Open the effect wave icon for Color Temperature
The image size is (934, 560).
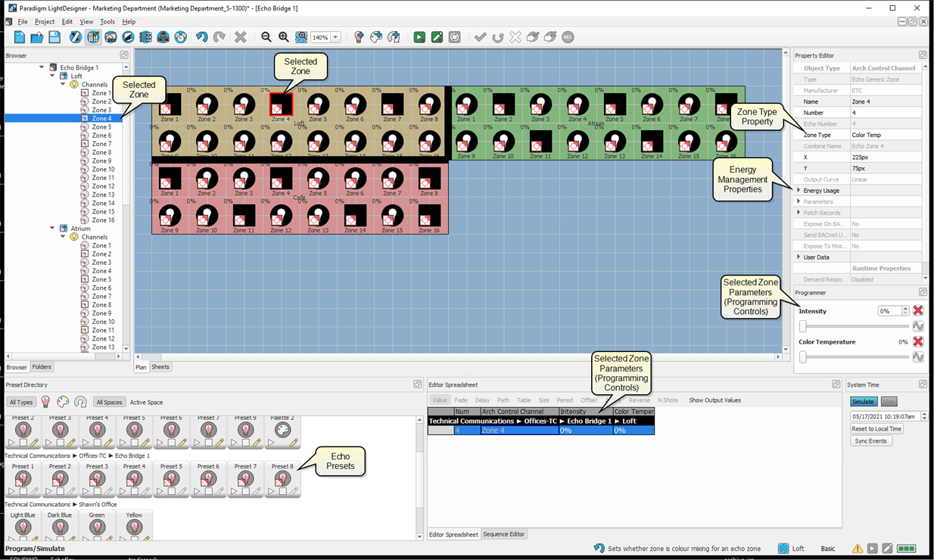click(917, 357)
